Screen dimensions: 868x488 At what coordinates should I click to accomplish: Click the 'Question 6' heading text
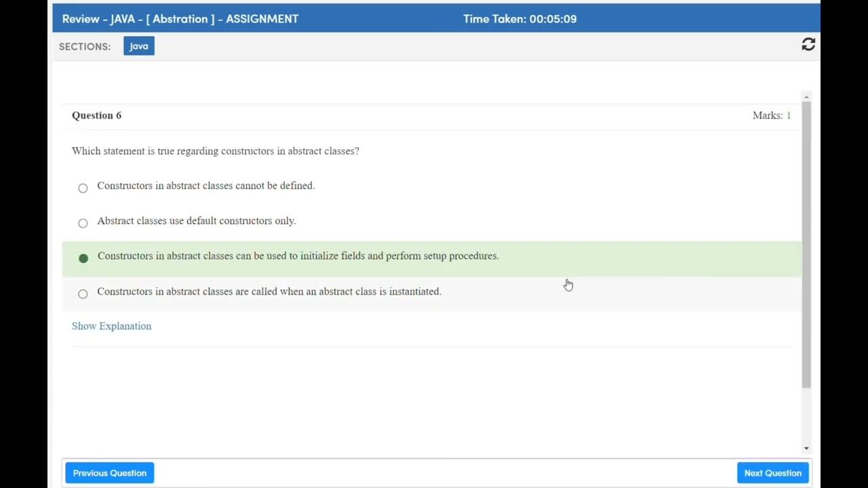coord(97,115)
